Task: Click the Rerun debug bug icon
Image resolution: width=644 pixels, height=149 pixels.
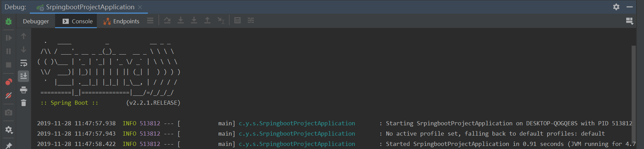Action: tap(9, 21)
